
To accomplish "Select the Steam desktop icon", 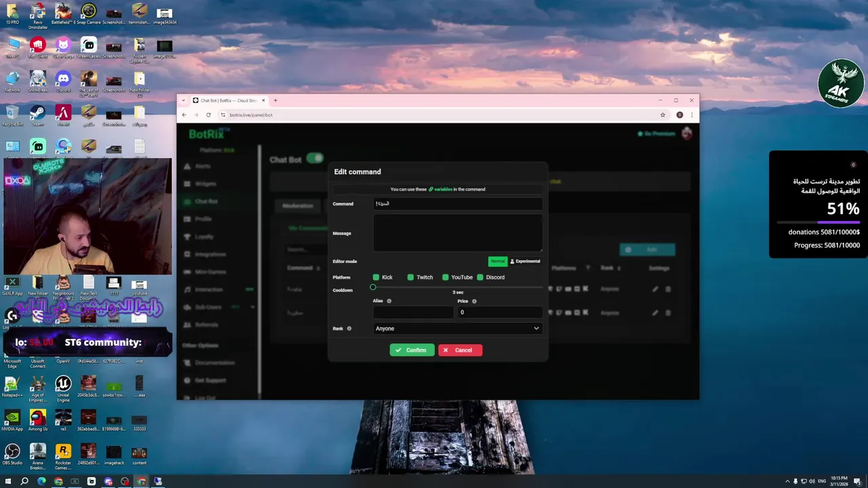I will (x=38, y=116).
